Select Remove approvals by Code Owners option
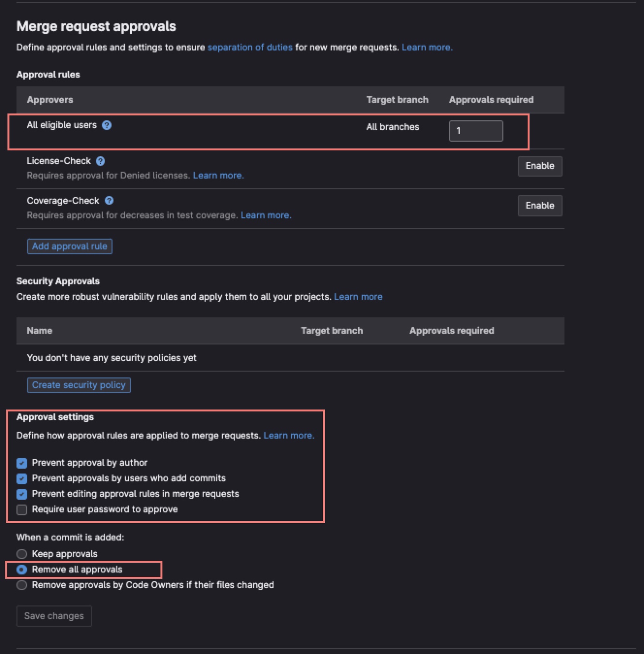Screen dimensions: 644x654 [x=22, y=585]
